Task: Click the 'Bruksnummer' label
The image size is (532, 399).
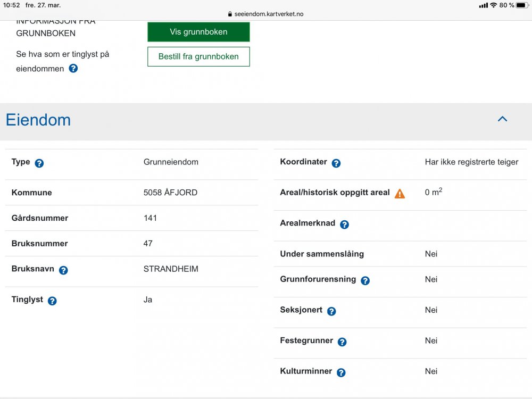Action: [x=40, y=243]
